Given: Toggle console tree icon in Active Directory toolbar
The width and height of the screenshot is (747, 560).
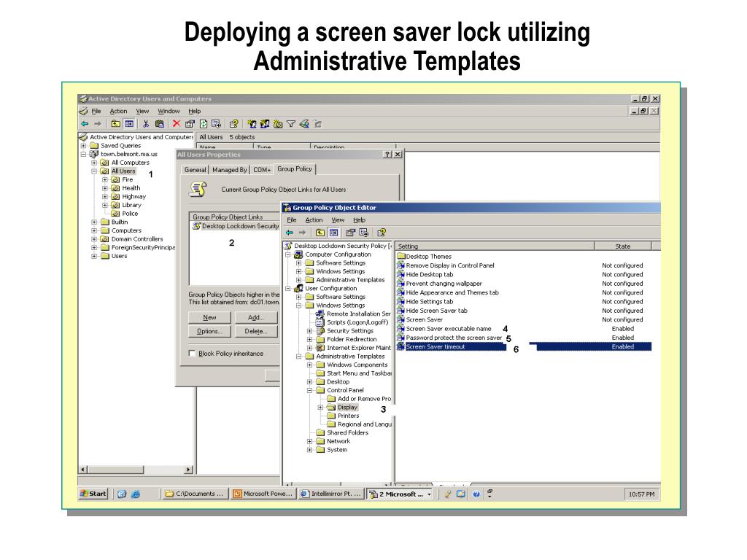Looking at the screenshot, I should pyautogui.click(x=129, y=124).
